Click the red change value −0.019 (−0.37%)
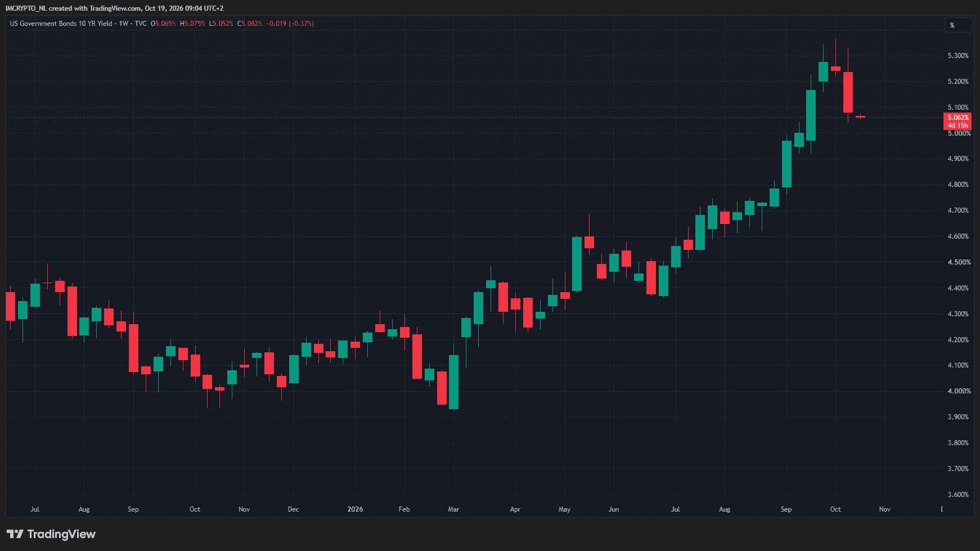 tap(290, 24)
